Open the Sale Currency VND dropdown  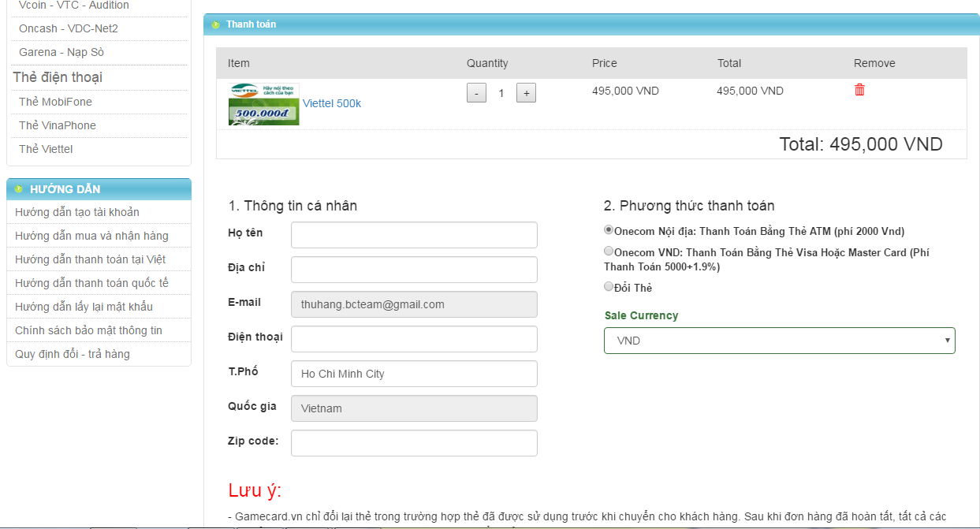click(780, 341)
